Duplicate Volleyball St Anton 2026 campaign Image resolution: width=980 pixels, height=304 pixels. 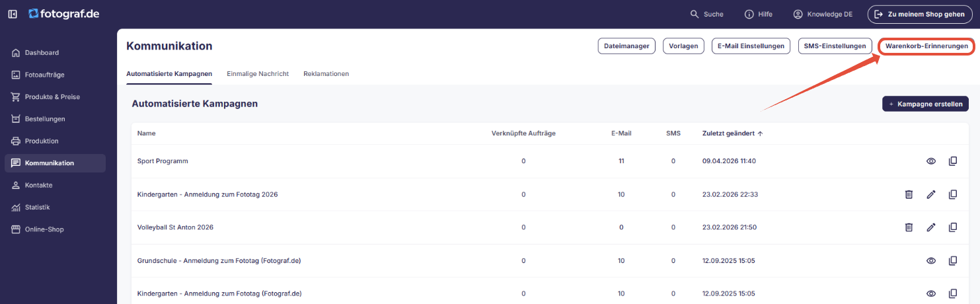point(953,227)
